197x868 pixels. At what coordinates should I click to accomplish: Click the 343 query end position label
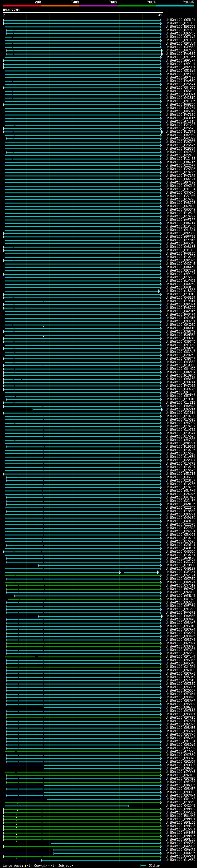[x=159, y=15]
